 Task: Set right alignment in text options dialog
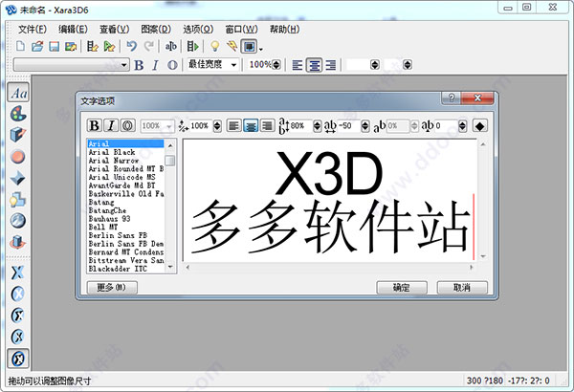[268, 126]
